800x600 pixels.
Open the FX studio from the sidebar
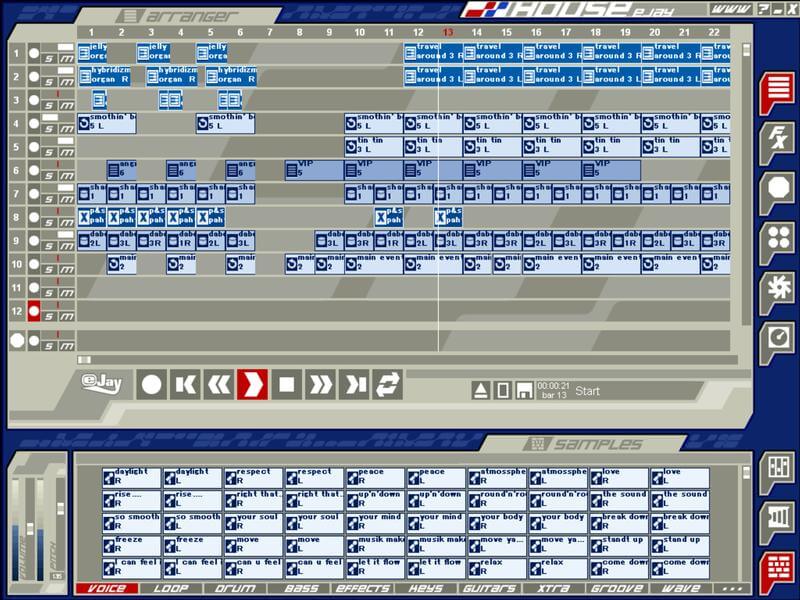(777, 139)
